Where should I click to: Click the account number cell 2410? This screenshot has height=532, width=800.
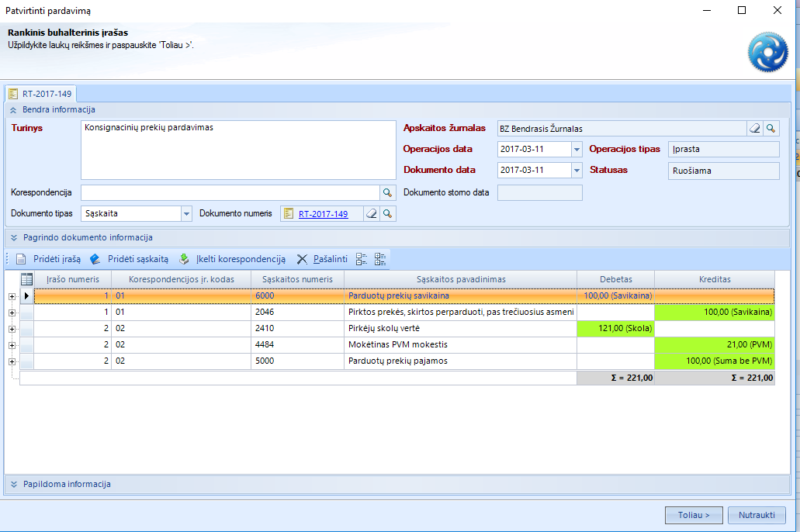(x=297, y=329)
